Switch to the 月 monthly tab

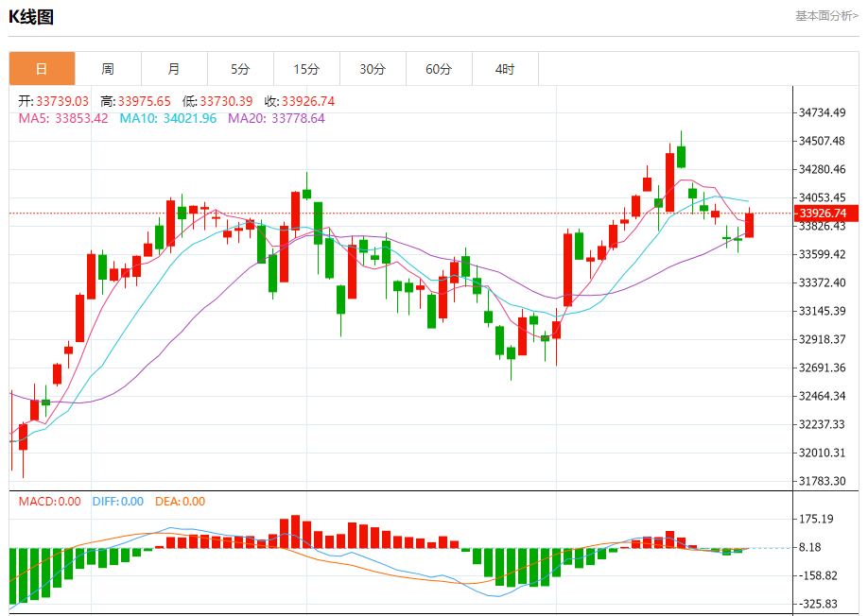(174, 69)
